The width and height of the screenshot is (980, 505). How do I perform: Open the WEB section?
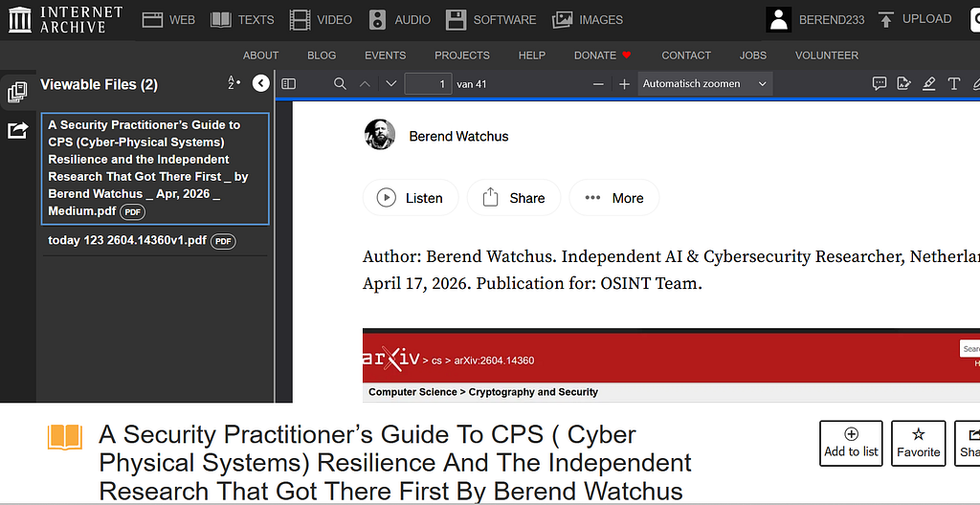pos(168,20)
